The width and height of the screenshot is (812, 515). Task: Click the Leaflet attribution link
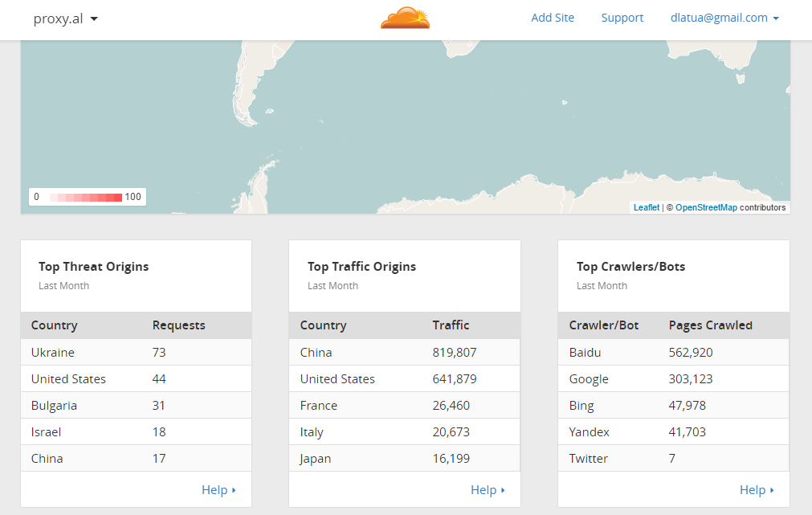[647, 207]
